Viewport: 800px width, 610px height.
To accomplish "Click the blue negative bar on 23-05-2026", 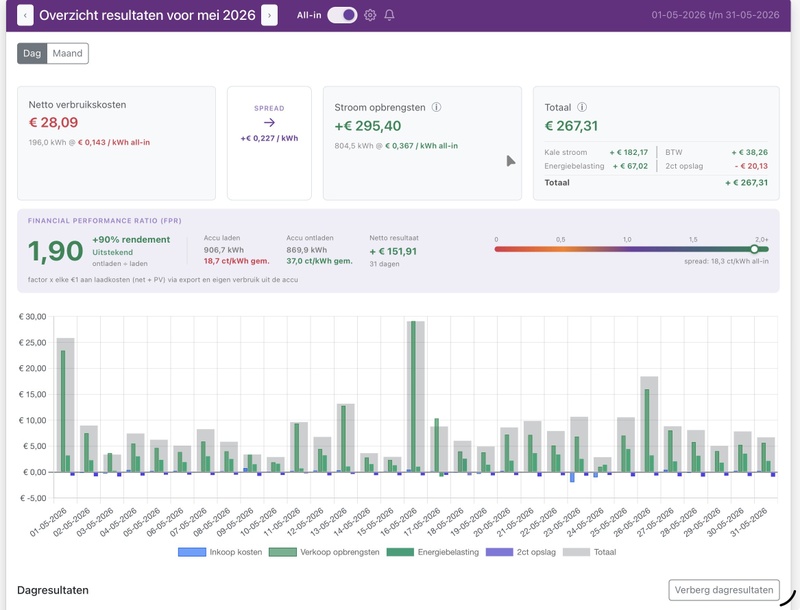I will [x=572, y=477].
